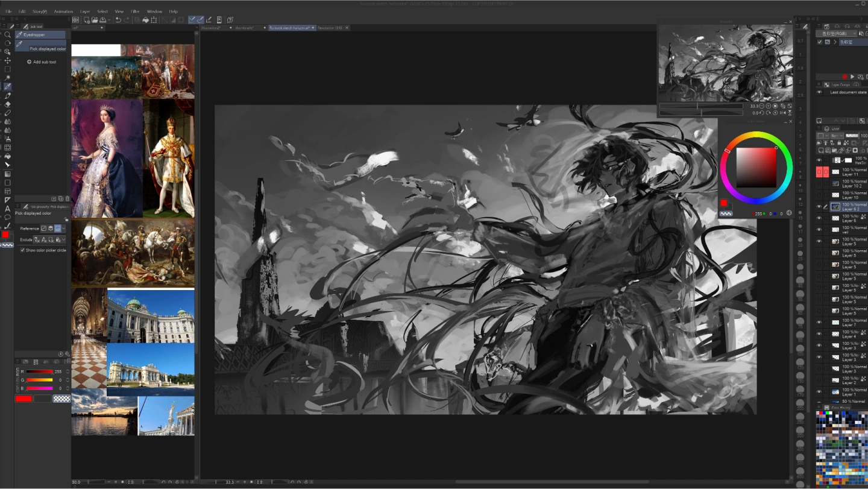This screenshot has height=489, width=868.
Task: Toggle visibility of Last document state
Action: coord(819,92)
